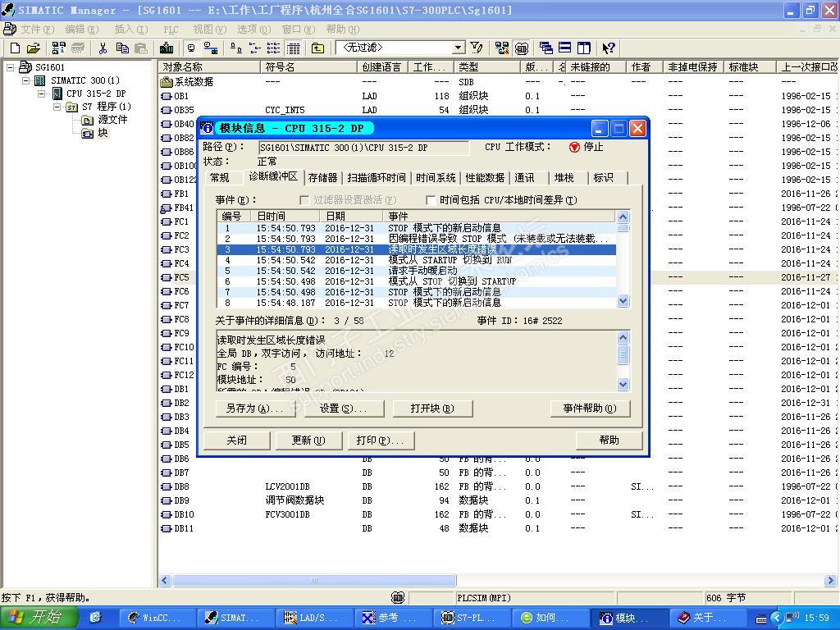Image resolution: width=840 pixels, height=630 pixels.
Task: Switch to LAD/S taskbar window
Action: point(314,619)
